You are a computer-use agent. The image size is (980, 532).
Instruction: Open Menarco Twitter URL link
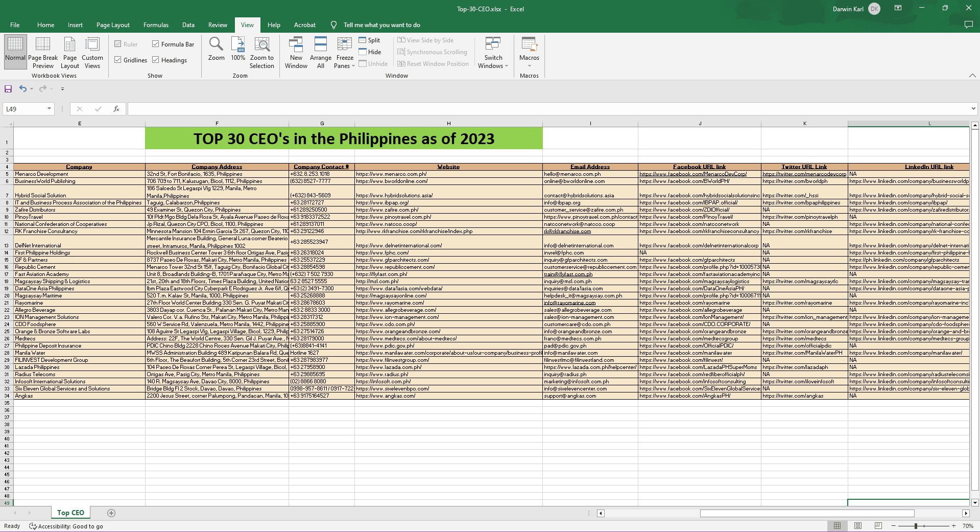pos(804,174)
